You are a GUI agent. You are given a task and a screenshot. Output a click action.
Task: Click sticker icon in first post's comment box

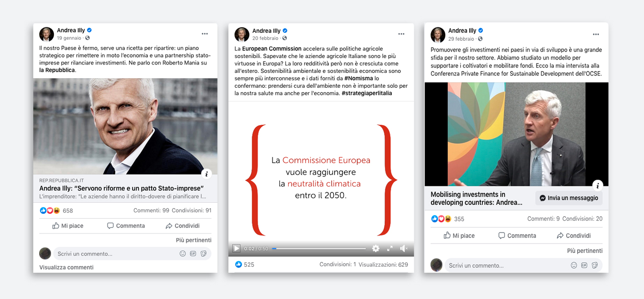(203, 253)
